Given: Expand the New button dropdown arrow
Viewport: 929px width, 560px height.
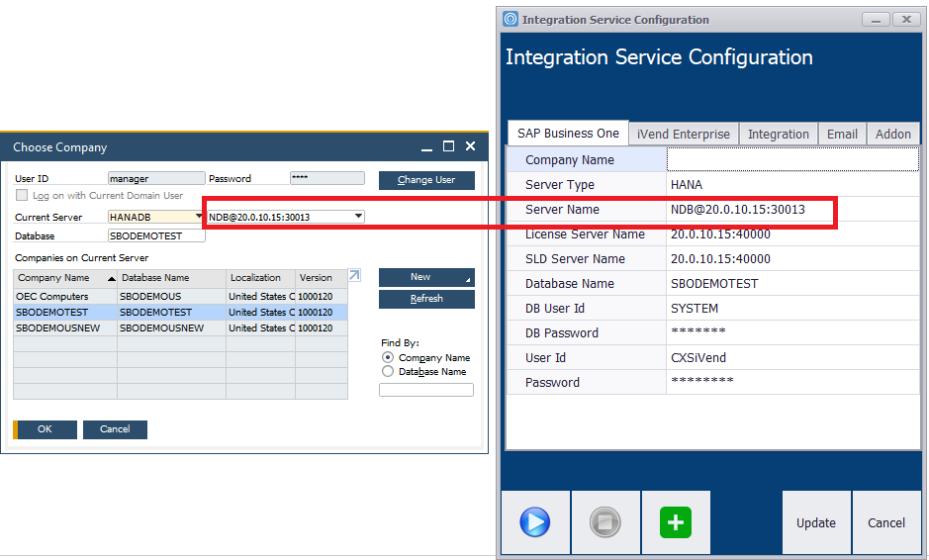Looking at the screenshot, I should click(468, 280).
